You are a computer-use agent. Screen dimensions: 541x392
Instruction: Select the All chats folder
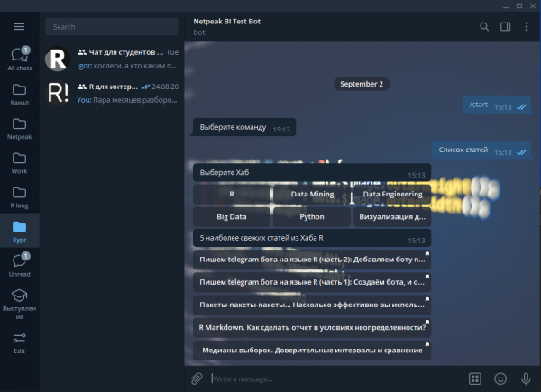[x=19, y=59]
